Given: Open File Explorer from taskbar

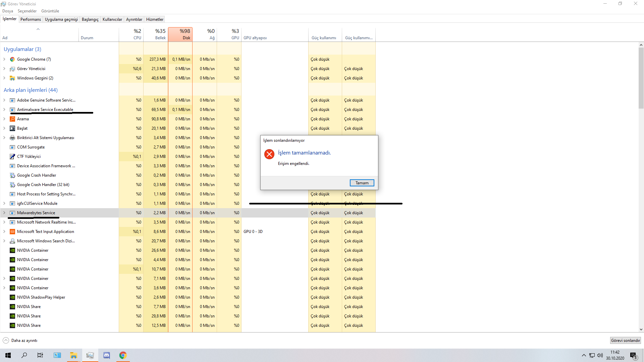Looking at the screenshot, I should coord(73,355).
